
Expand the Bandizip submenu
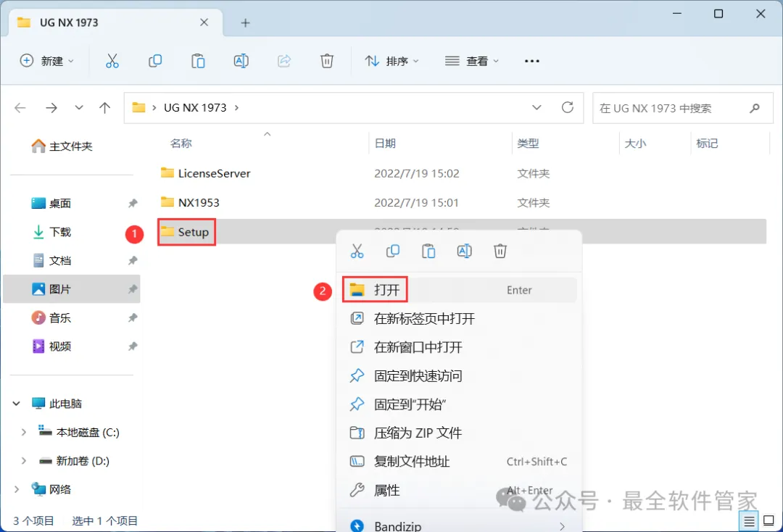(563, 526)
